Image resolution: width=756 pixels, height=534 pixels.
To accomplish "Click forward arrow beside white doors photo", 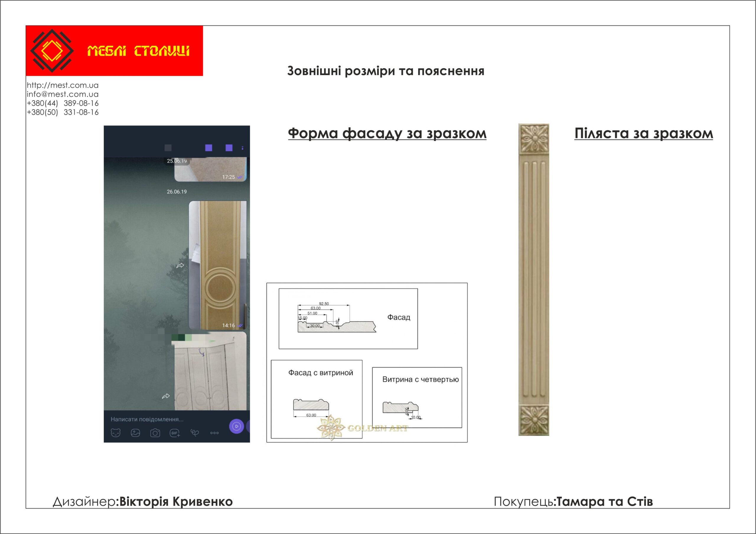I will (166, 396).
